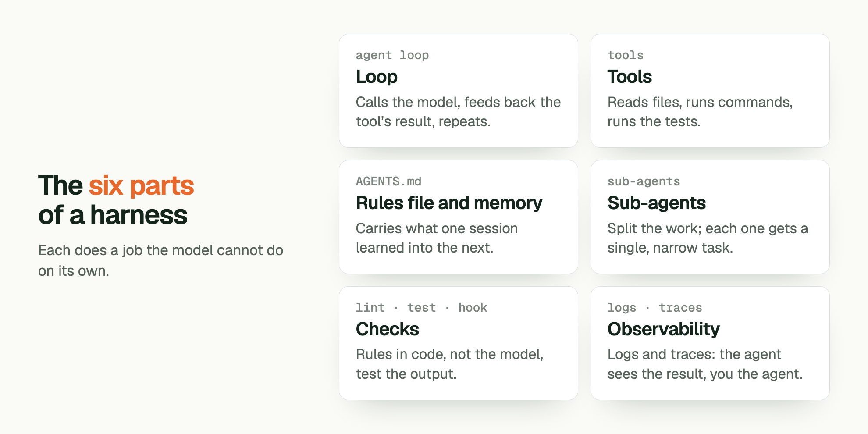
Task: Select the bold "Checks" card title
Action: pos(388,329)
